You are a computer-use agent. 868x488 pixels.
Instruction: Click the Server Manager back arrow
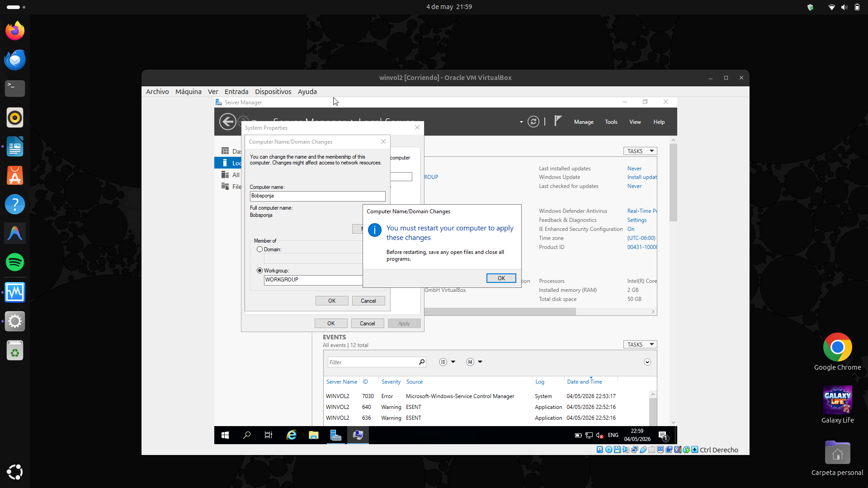(227, 122)
